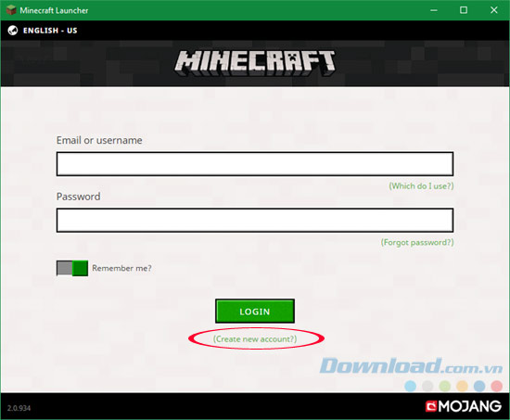Maximize the Minecraft Launcher window
This screenshot has width=510, height=420.
[464, 10]
